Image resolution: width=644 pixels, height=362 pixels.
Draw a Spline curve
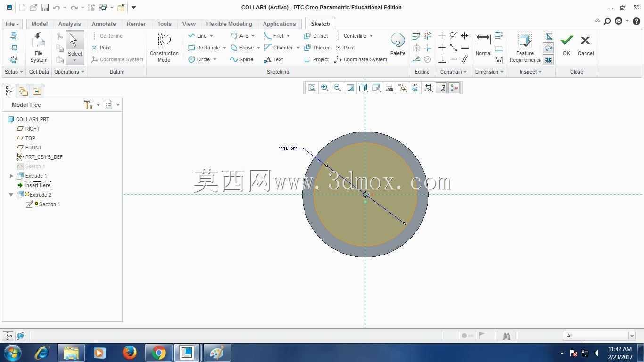coord(242,59)
